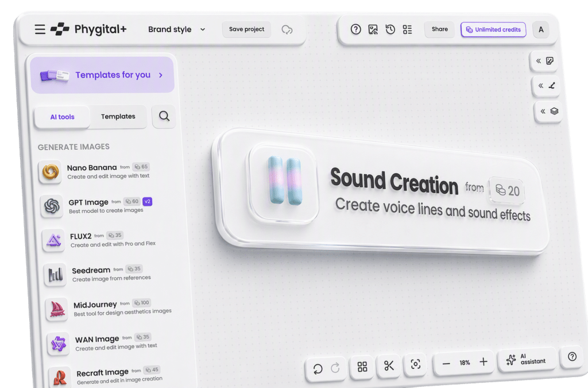
Task: Switch to the AI tools tab
Action: coord(62,117)
